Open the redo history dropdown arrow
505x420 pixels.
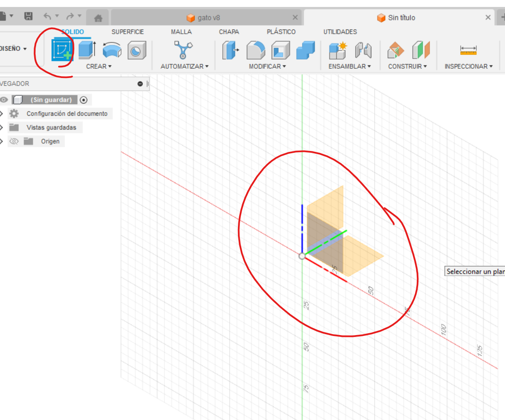(79, 15)
